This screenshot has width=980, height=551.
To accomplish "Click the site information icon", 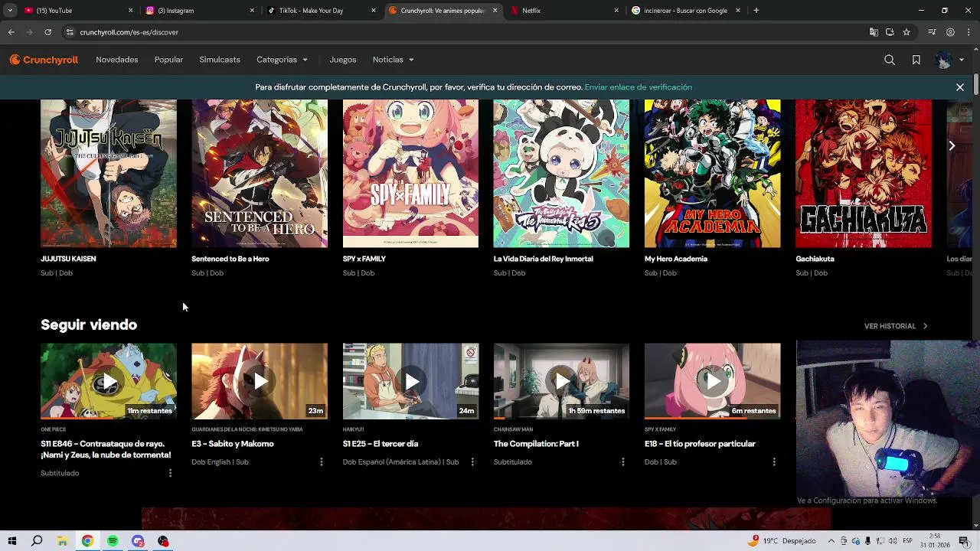I will tap(69, 32).
